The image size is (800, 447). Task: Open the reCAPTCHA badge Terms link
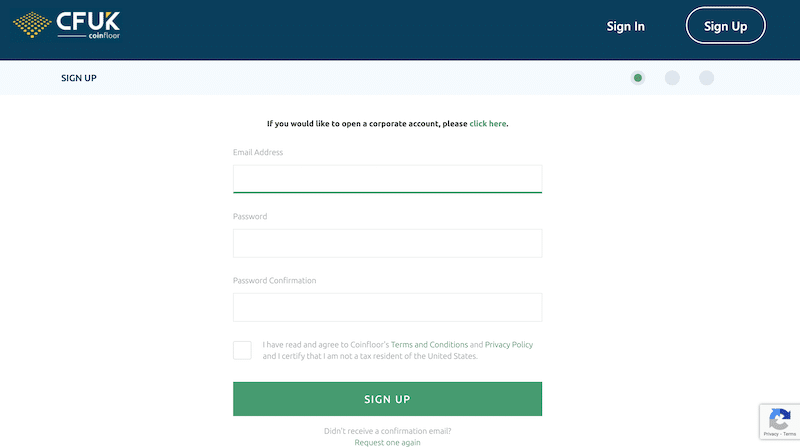tap(790, 434)
